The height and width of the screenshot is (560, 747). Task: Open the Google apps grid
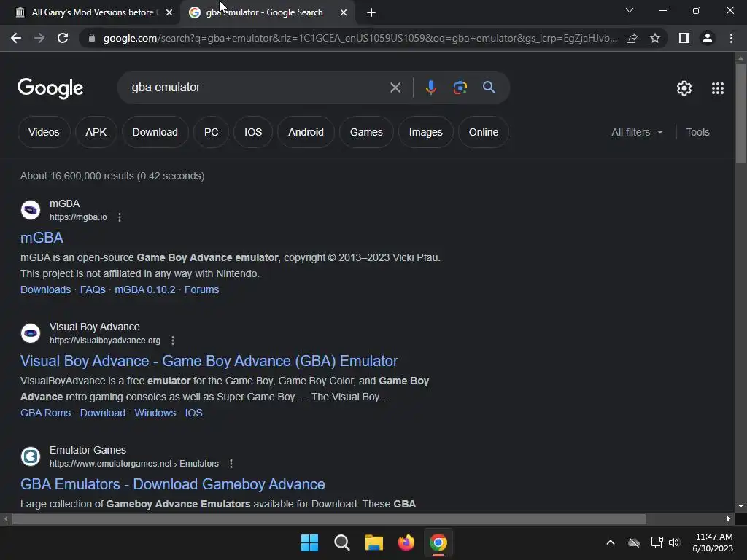(x=718, y=88)
